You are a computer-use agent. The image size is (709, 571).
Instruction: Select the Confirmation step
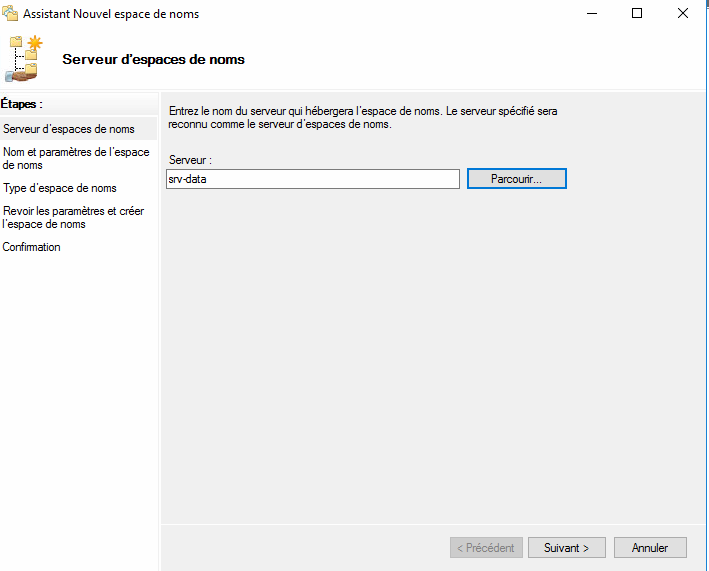(x=31, y=247)
